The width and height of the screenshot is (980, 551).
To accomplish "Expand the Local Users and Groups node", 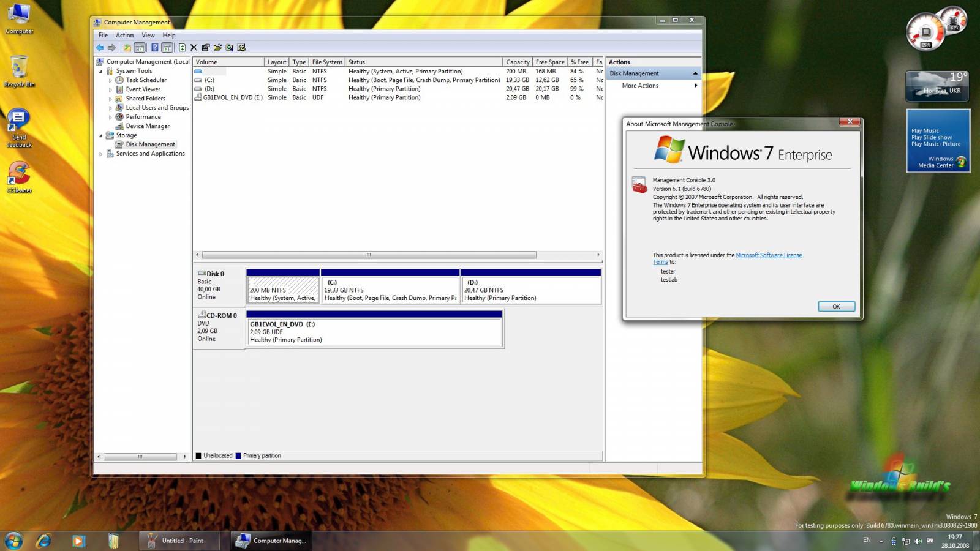I will (x=111, y=108).
